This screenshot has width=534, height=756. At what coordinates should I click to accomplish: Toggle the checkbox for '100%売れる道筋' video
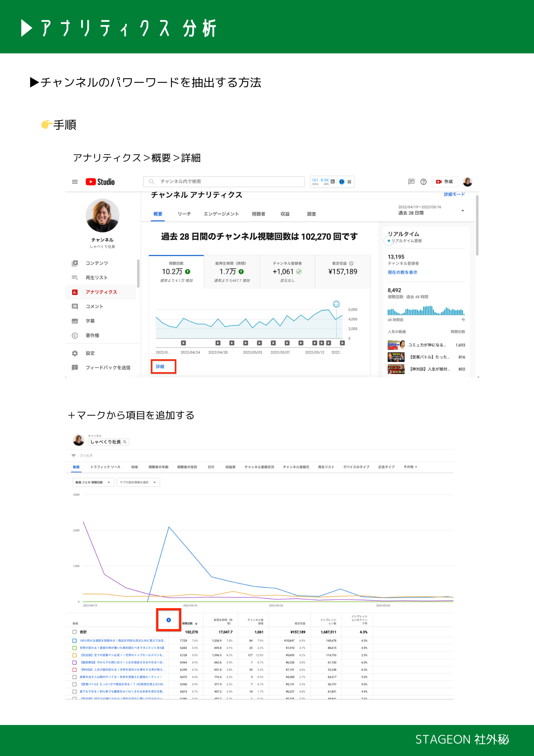point(74,641)
